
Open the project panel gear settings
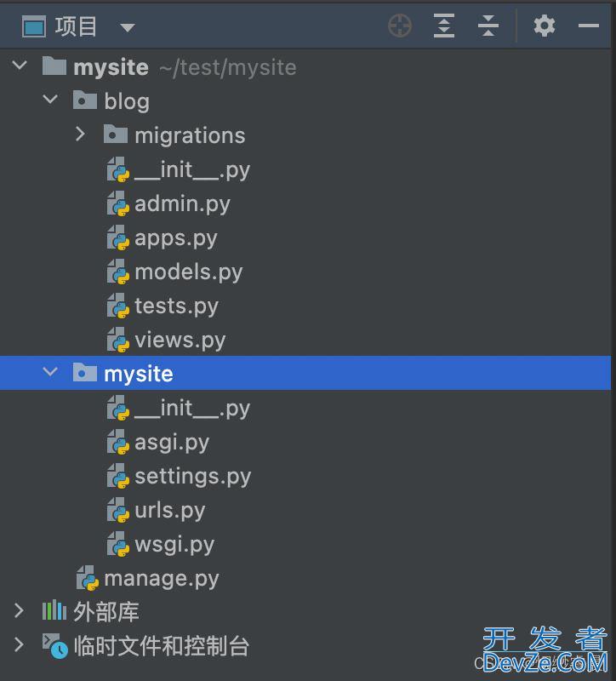(545, 26)
